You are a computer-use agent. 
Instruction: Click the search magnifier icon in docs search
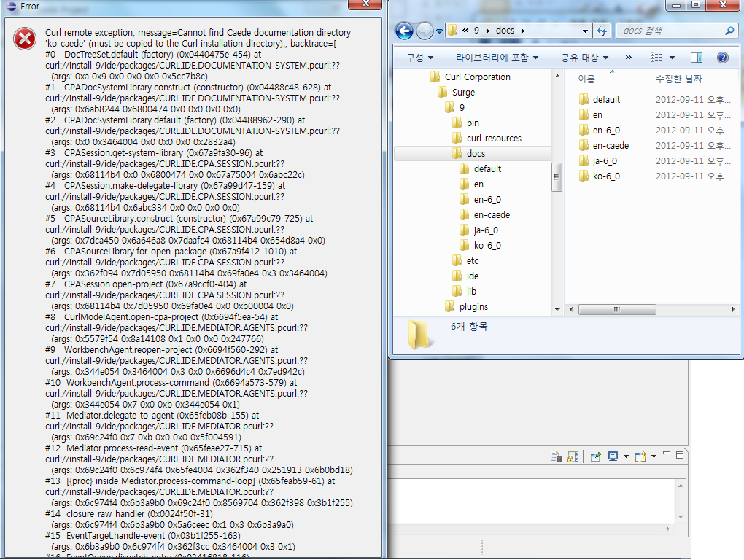tap(729, 31)
